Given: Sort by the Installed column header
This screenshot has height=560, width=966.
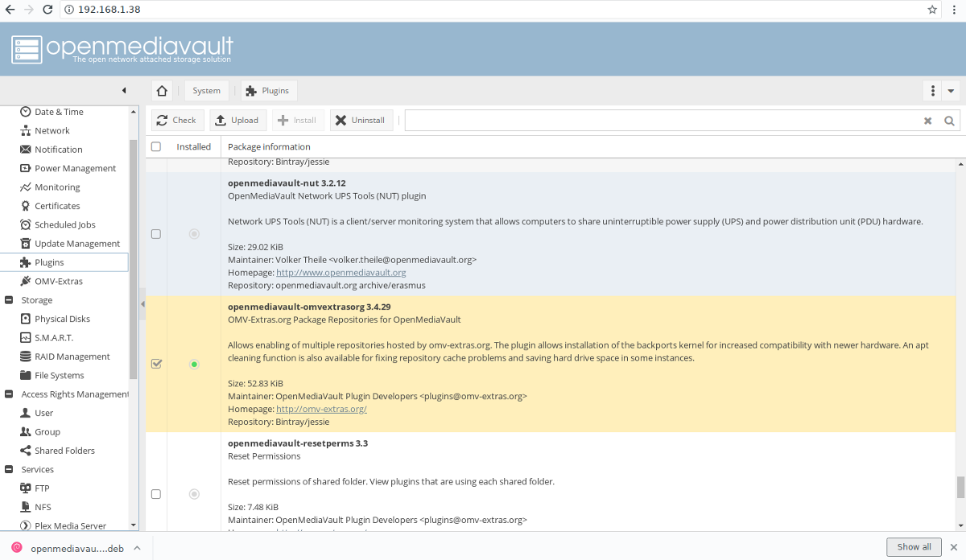Looking at the screenshot, I should 194,146.
